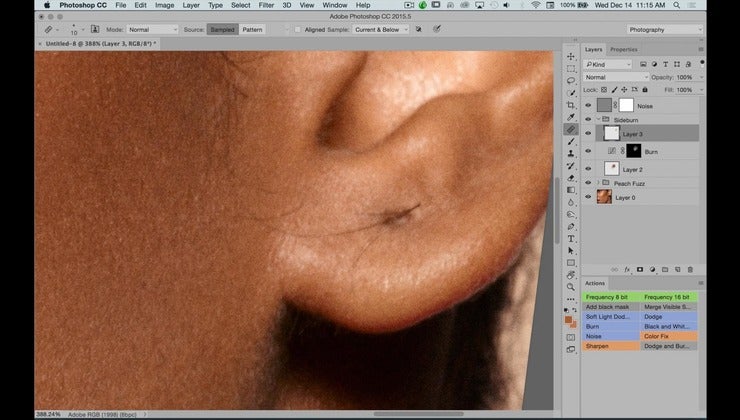Screen dimensions: 740x420
Task: Collapse the Sideburn group
Action: click(598, 120)
